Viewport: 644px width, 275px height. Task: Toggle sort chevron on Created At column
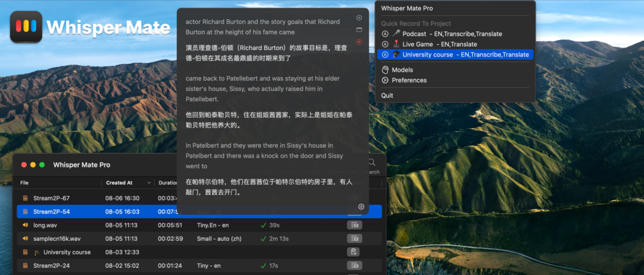tap(149, 183)
